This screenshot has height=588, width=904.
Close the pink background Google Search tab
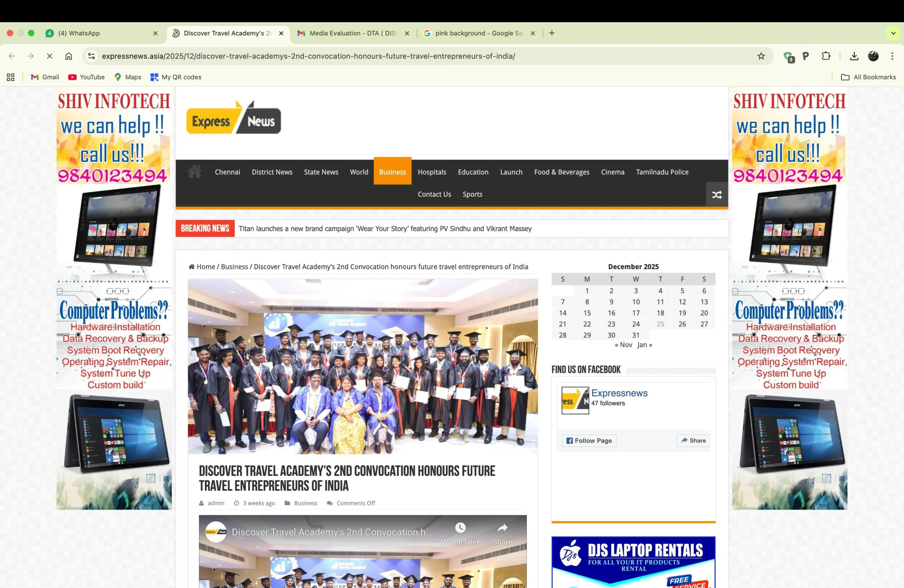(533, 34)
